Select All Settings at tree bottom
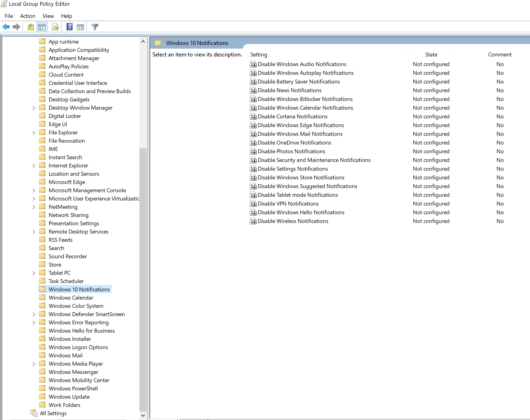 pos(53,413)
